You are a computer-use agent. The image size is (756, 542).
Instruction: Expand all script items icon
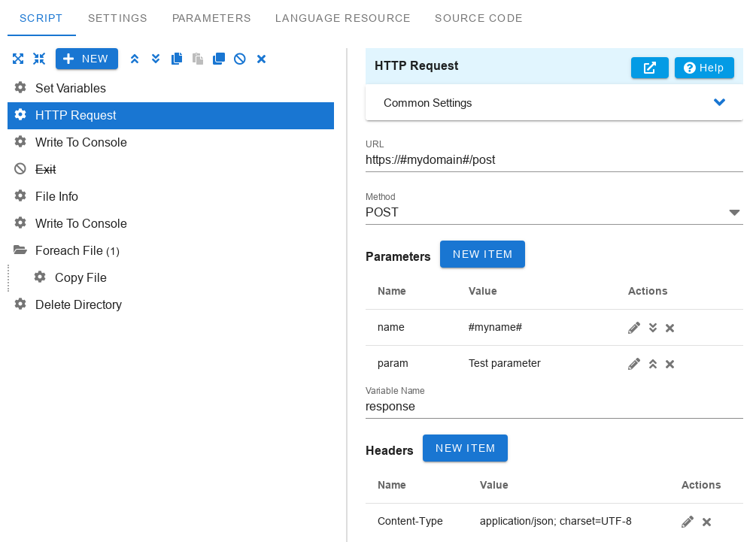tap(18, 59)
